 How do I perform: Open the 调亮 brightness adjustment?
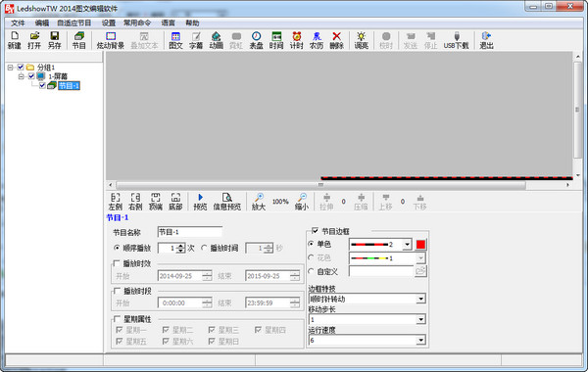click(361, 40)
